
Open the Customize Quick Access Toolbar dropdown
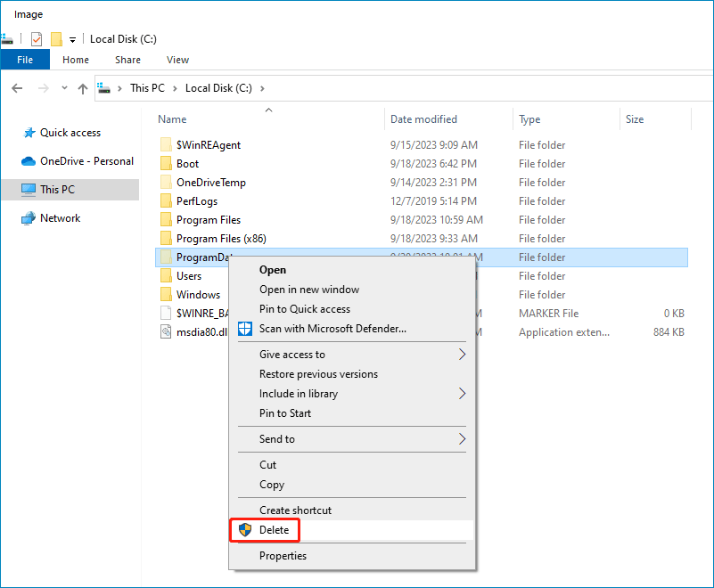point(72,40)
